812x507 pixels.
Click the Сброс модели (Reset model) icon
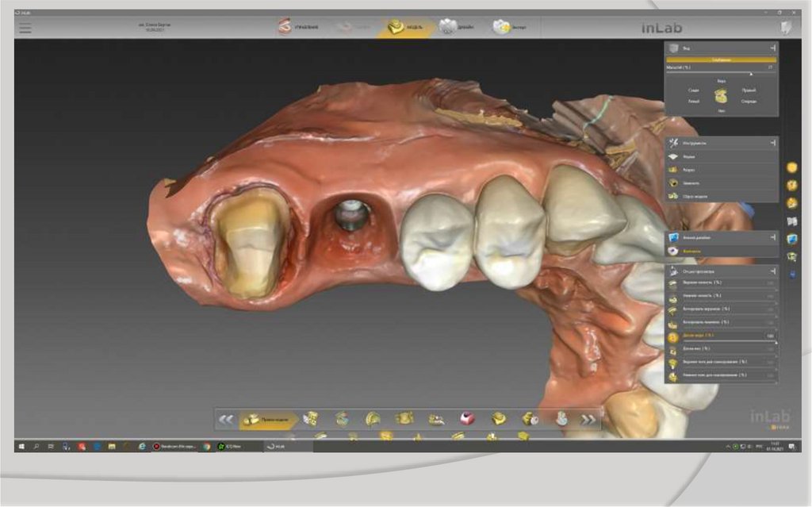(673, 195)
